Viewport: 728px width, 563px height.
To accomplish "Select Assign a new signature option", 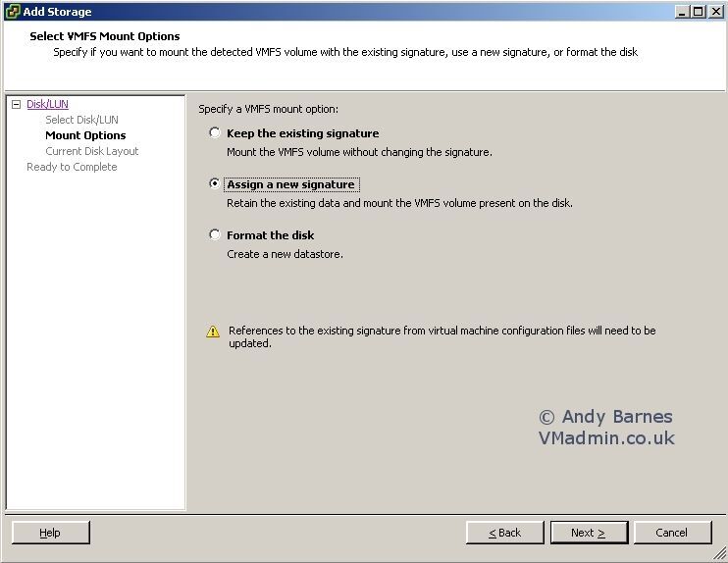I will pos(215,183).
